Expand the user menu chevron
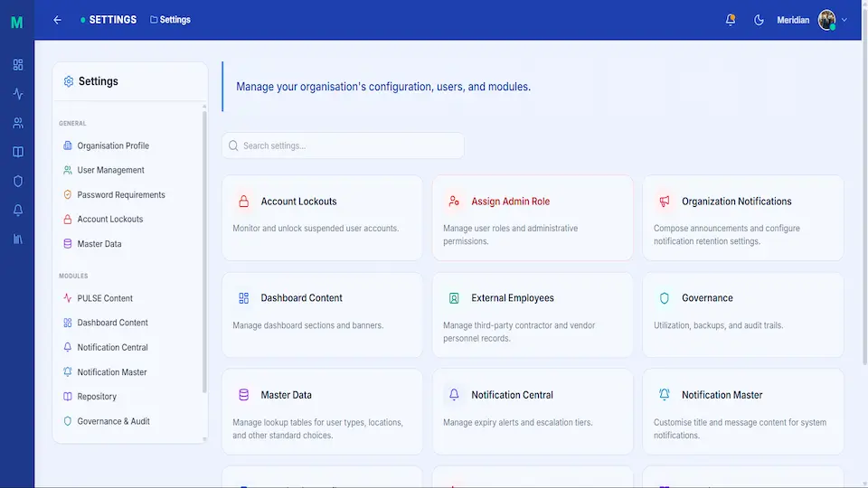 844,20
